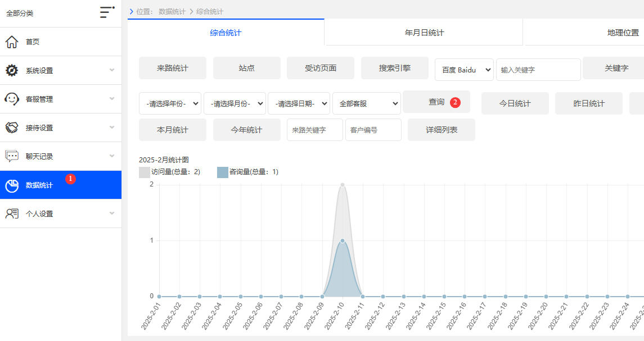The image size is (644, 341).
Task: Toggle the 咨询量 legend color swatch
Action: pyautogui.click(x=223, y=172)
